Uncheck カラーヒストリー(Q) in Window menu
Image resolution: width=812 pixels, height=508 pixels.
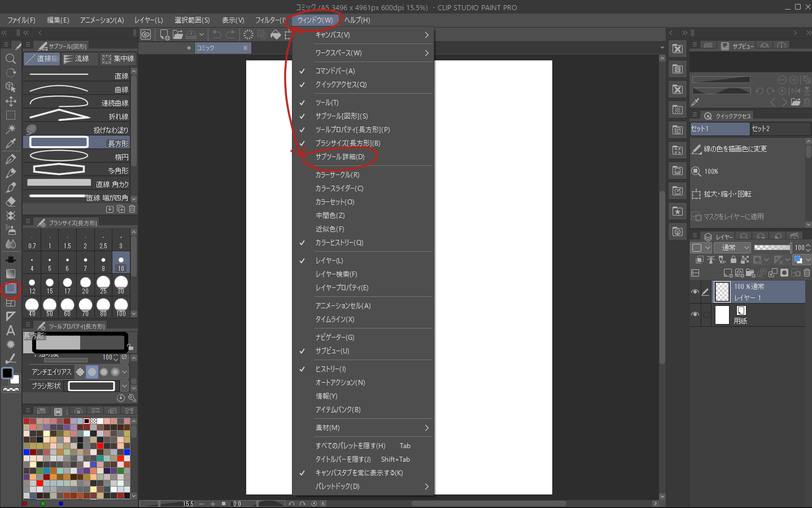coord(339,243)
